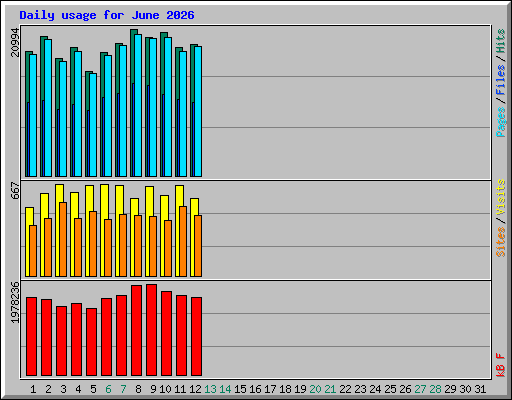Click the 667 visits axis value
Screen dimensions: 512x400
coord(15,191)
